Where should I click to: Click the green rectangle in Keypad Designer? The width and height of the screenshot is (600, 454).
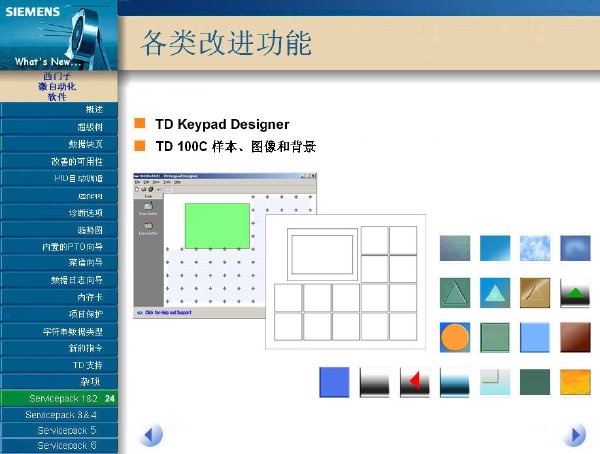pyautogui.click(x=217, y=226)
